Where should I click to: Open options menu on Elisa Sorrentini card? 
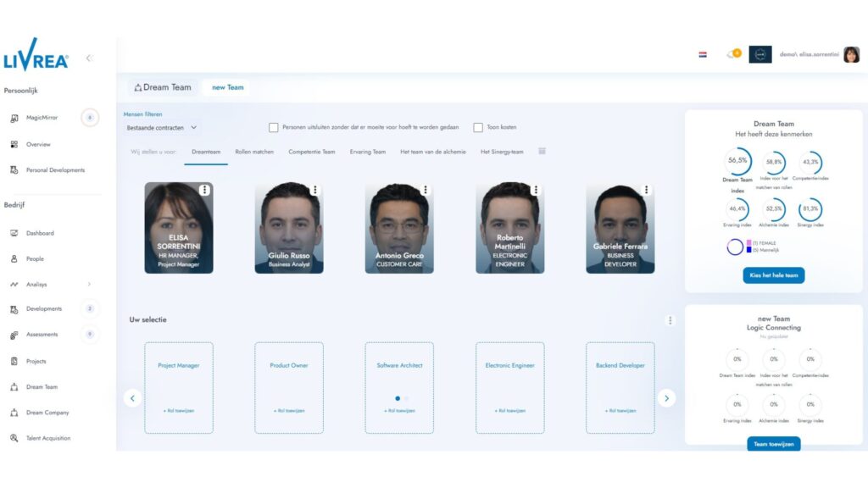[205, 190]
